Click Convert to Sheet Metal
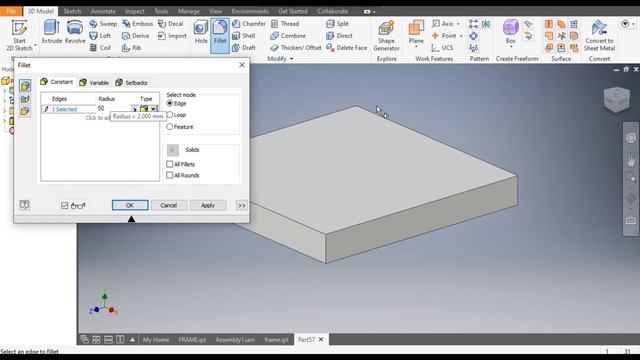 599,36
